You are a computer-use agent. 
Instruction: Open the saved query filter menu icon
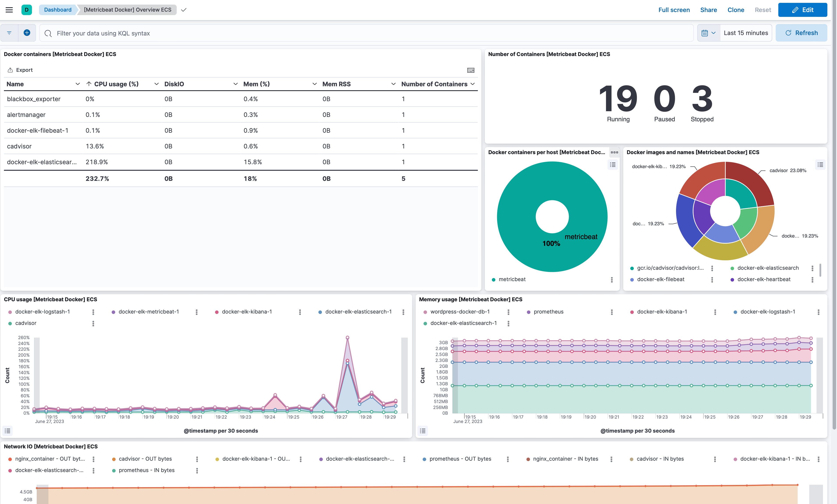(9, 33)
